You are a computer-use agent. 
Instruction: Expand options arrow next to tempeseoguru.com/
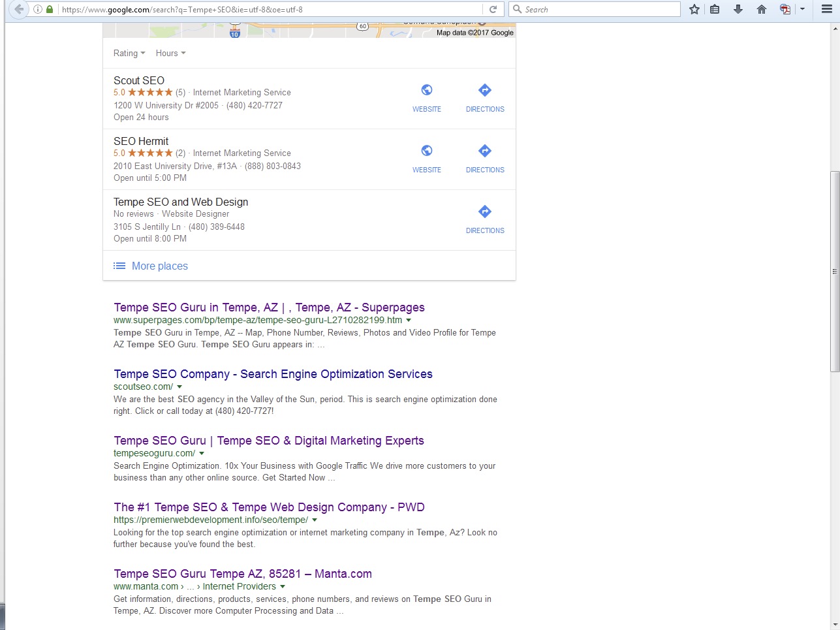click(202, 454)
